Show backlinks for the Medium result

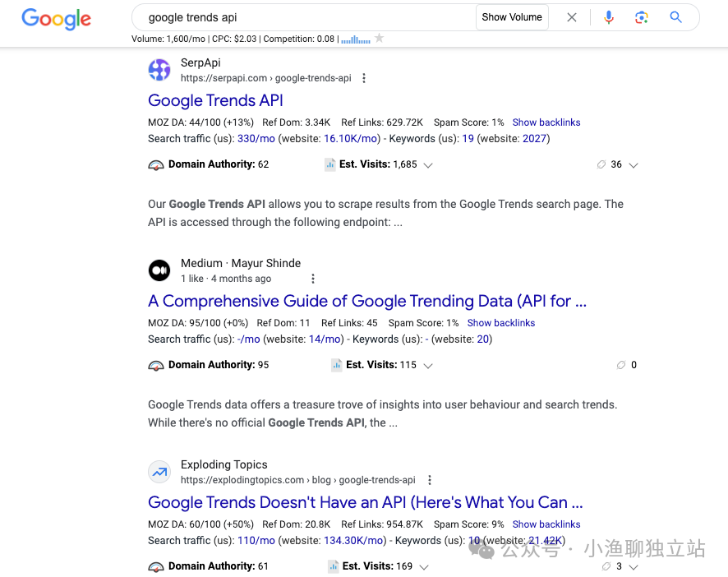[501, 323]
